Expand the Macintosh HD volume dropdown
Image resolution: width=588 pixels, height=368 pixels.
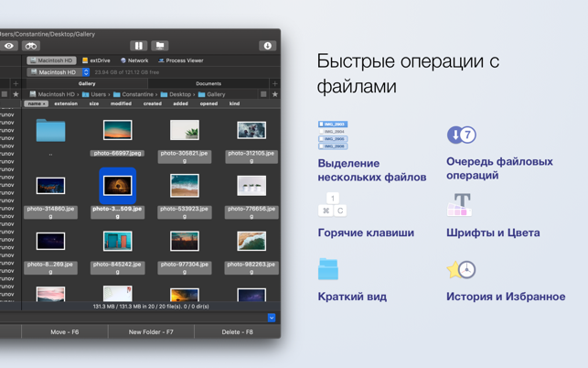pyautogui.click(x=86, y=72)
